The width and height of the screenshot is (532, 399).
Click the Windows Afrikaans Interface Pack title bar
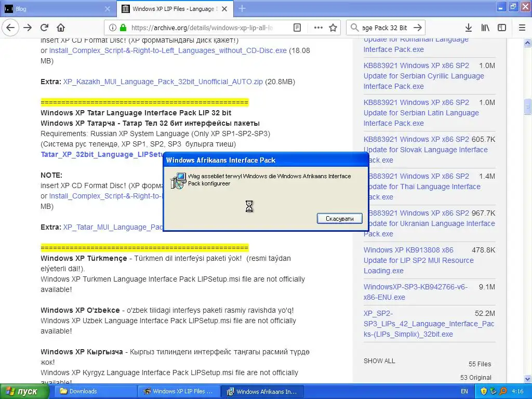pos(265,160)
